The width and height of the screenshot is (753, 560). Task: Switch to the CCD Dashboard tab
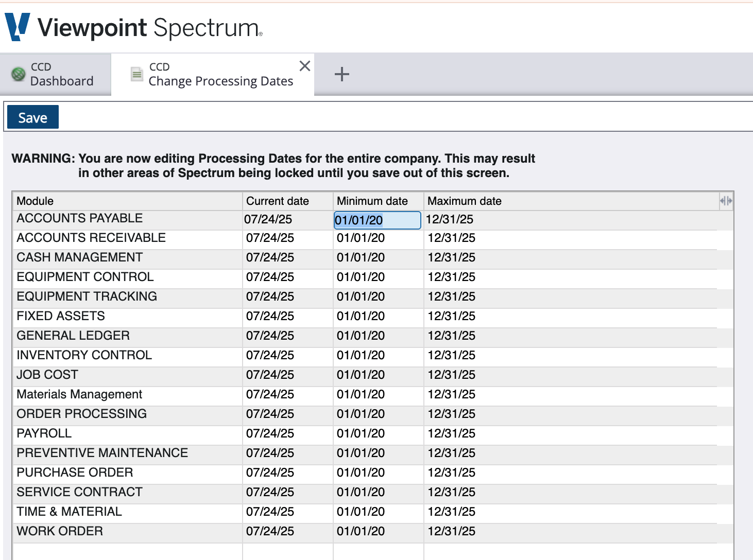click(56, 74)
